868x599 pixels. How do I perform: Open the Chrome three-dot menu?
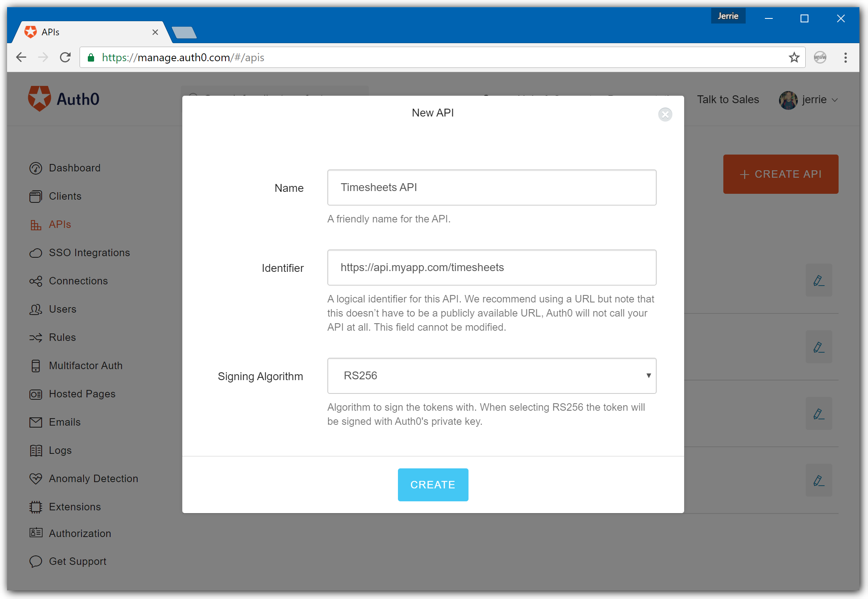[845, 58]
